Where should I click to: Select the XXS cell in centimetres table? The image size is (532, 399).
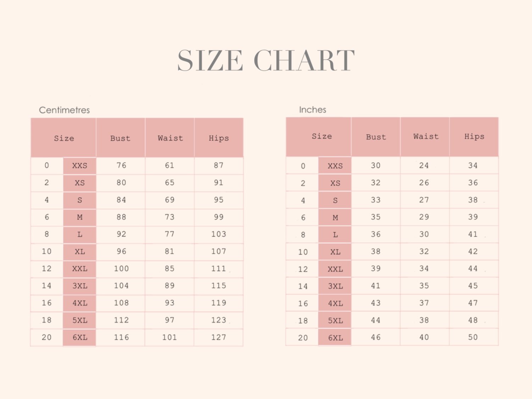tap(79, 166)
